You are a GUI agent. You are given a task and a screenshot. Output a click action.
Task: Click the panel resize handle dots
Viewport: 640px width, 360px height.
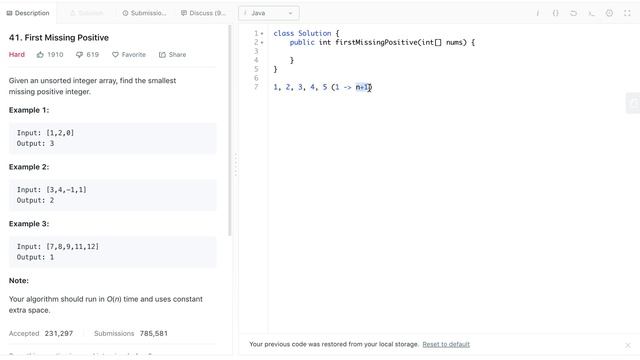[x=236, y=164]
